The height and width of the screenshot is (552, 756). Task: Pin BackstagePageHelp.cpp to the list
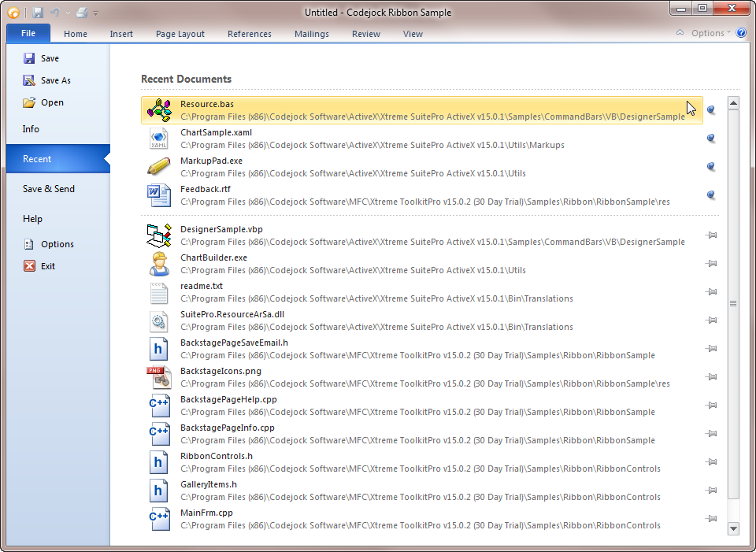pyautogui.click(x=711, y=406)
